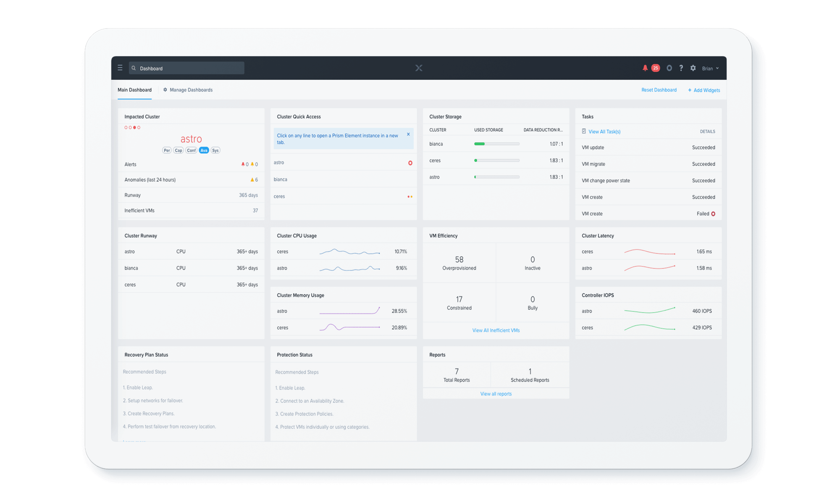Screen dimensions: 840x504
Task: Toggle the Cap category pill
Action: click(x=178, y=150)
